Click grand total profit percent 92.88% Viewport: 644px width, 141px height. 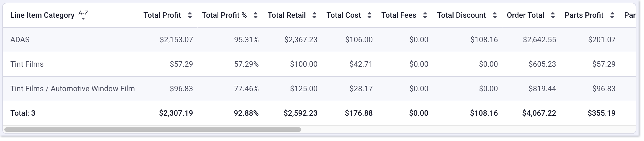tap(246, 113)
